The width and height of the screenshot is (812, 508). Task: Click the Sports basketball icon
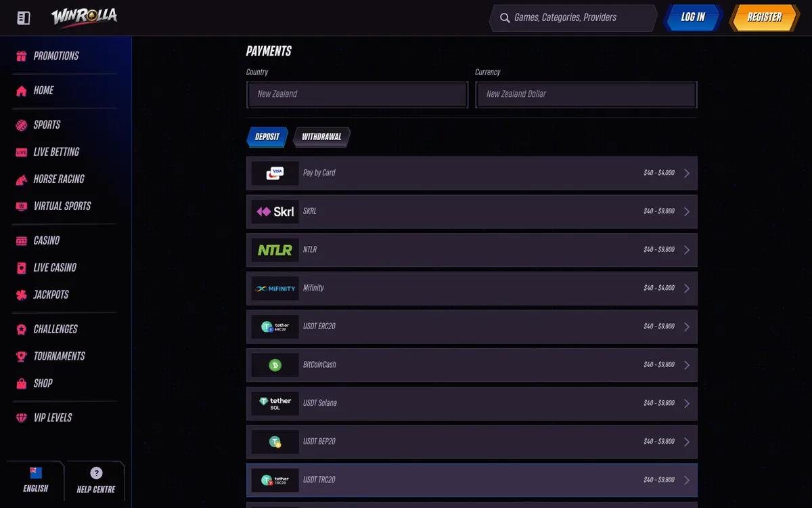pyautogui.click(x=22, y=125)
